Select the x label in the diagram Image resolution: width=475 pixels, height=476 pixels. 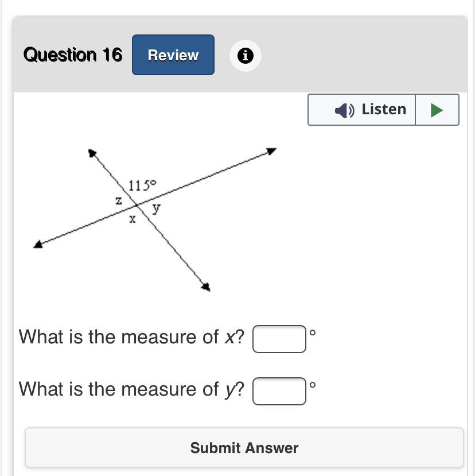tap(132, 219)
